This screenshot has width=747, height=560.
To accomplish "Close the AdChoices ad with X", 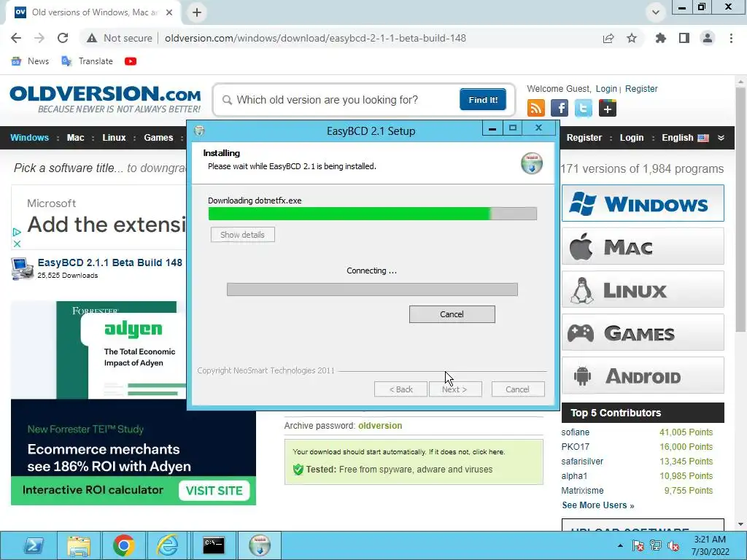I will pyautogui.click(x=18, y=244).
